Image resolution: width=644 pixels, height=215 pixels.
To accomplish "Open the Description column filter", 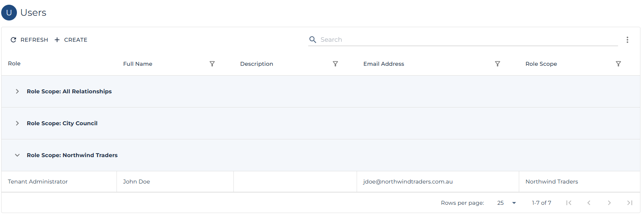I will click(335, 64).
